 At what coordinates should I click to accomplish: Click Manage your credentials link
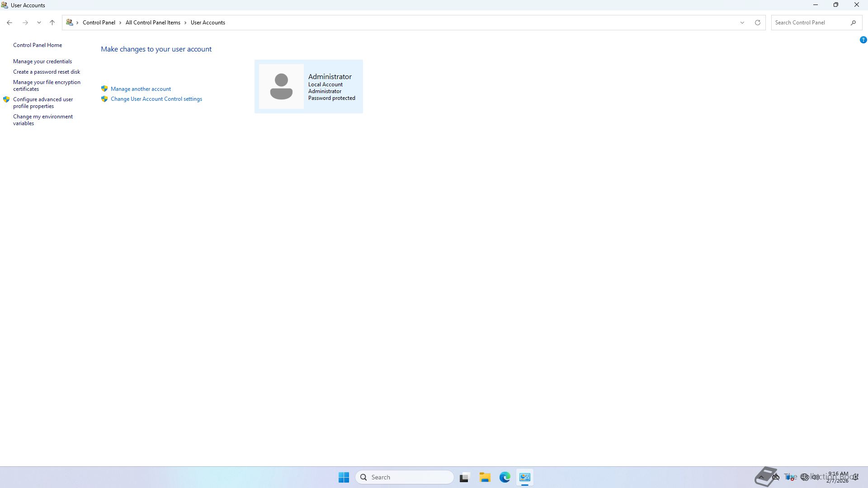[42, 61]
